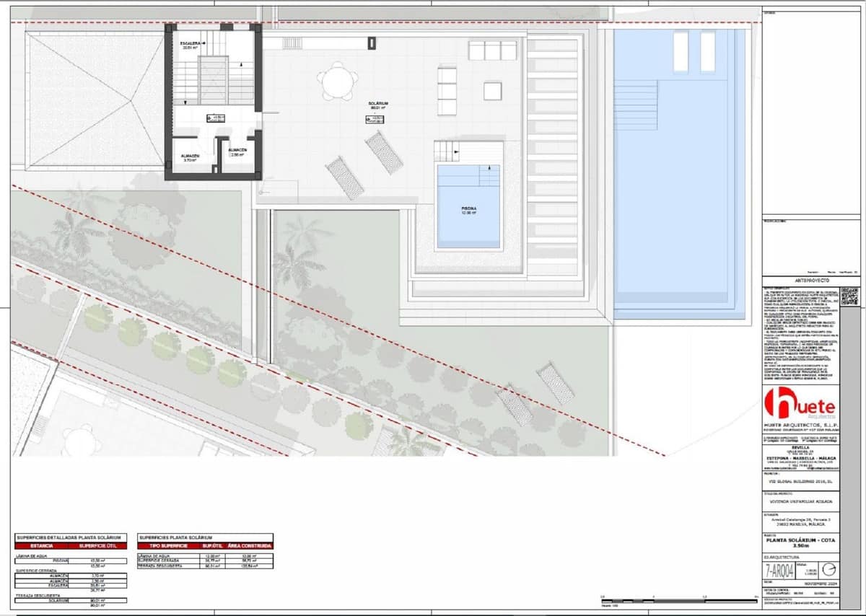The image size is (866, 616).
Task: Select the small PISCINA pool on the terrace
Action: tap(468, 206)
